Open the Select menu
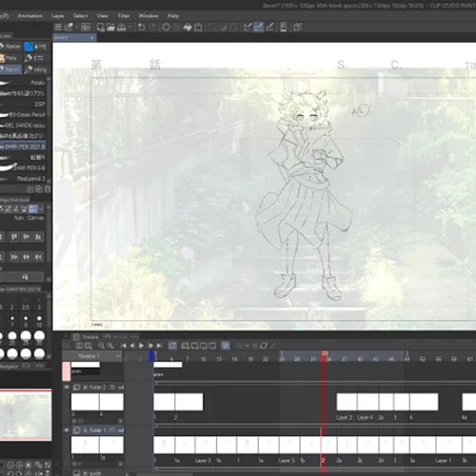The width and height of the screenshot is (476, 476). [x=80, y=15]
